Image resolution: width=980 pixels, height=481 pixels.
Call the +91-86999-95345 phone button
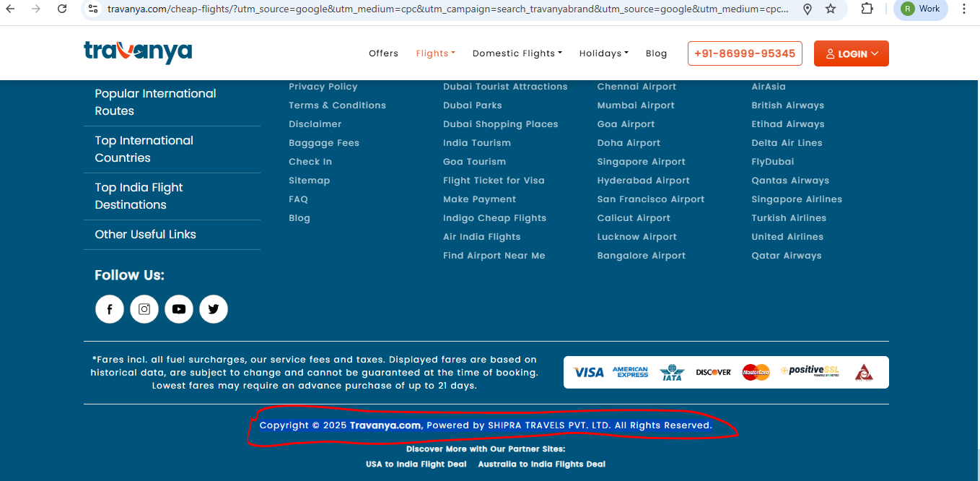(745, 53)
